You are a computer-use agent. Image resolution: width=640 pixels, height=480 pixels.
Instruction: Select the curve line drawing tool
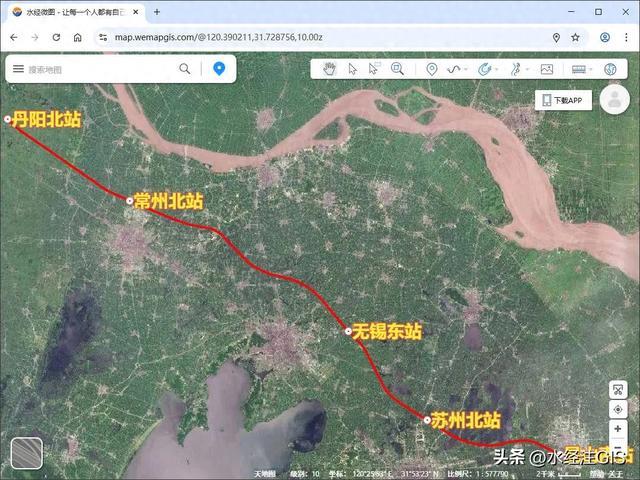[454, 69]
